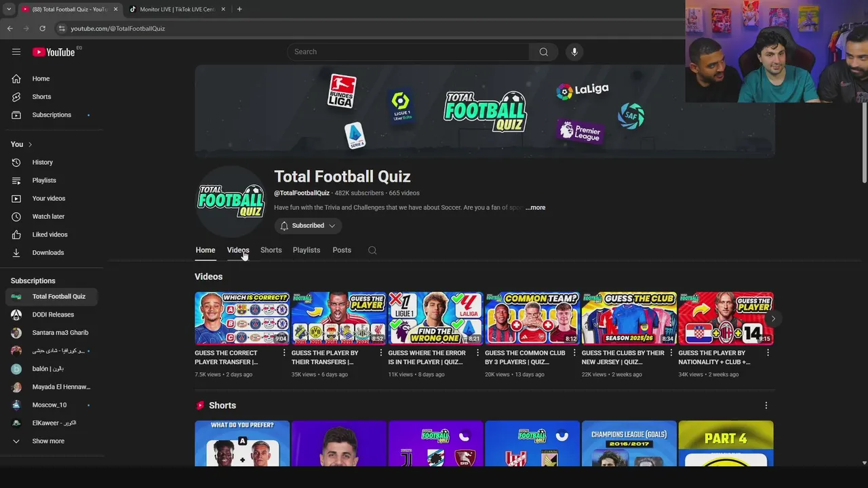Open the Champions League Goals short
Image resolution: width=868 pixels, height=488 pixels.
[629, 443]
